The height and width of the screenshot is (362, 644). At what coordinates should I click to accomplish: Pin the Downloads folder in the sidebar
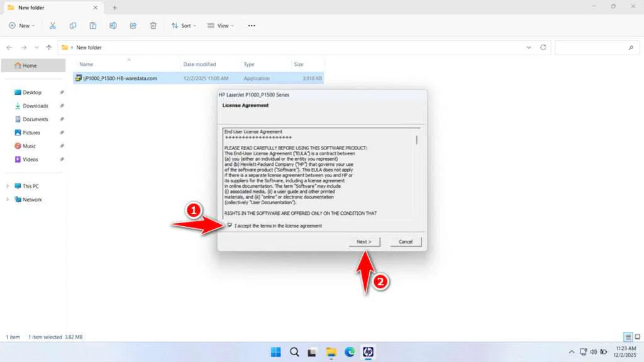(62, 106)
